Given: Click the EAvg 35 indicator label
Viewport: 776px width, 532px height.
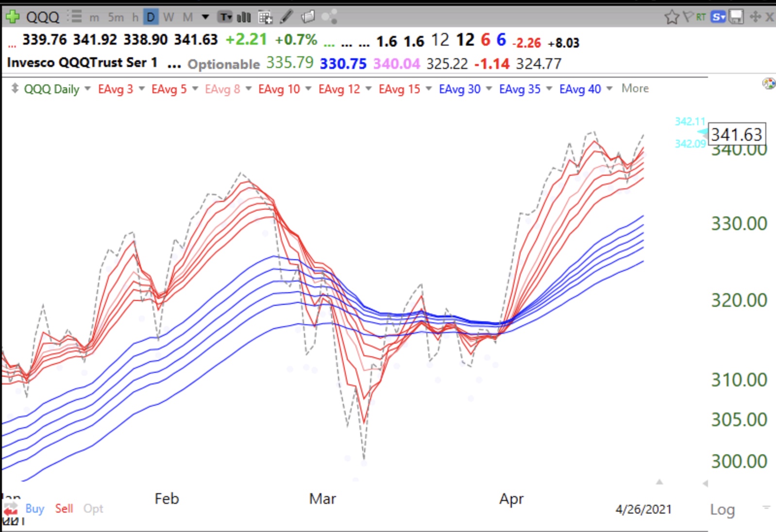Looking at the screenshot, I should coord(520,89).
